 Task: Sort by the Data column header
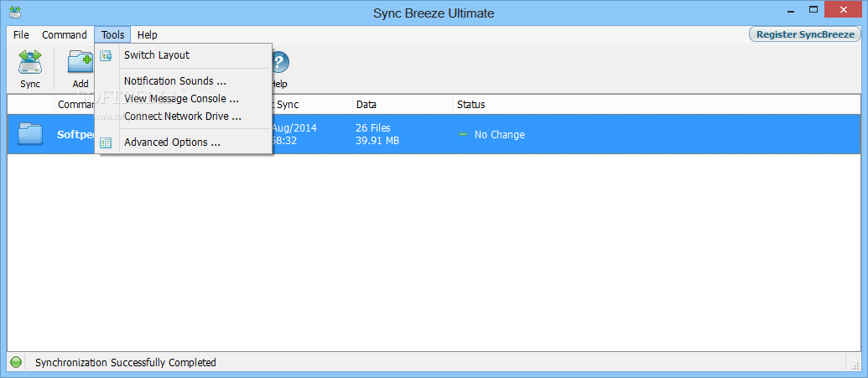click(403, 105)
